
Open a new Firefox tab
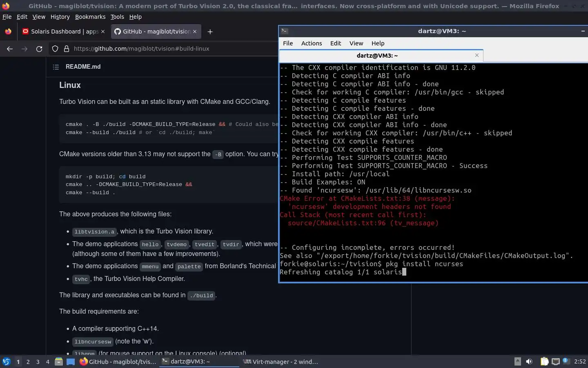pos(210,31)
